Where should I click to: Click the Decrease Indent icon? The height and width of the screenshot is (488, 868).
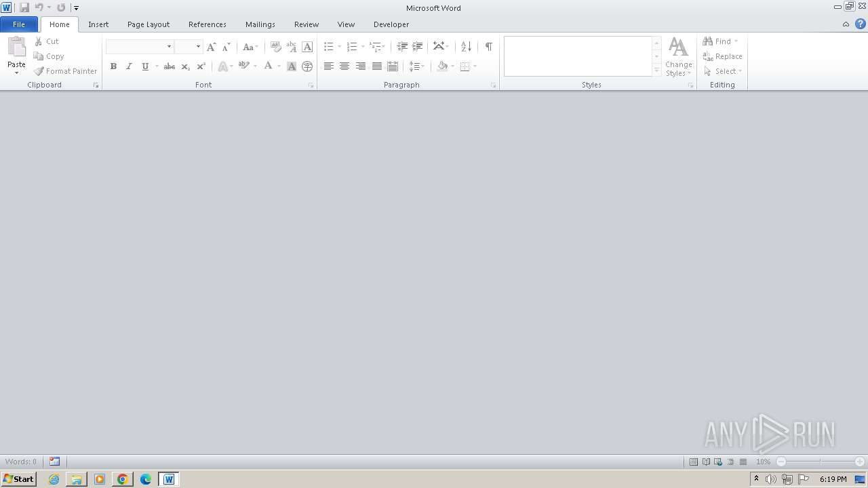point(402,47)
